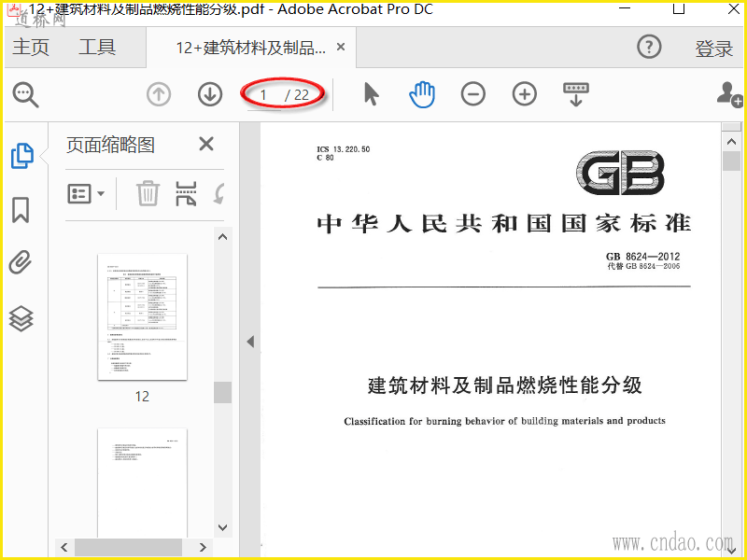Screen dimensions: 747x560
Task: Zoom out with the minus icon
Action: 473,94
